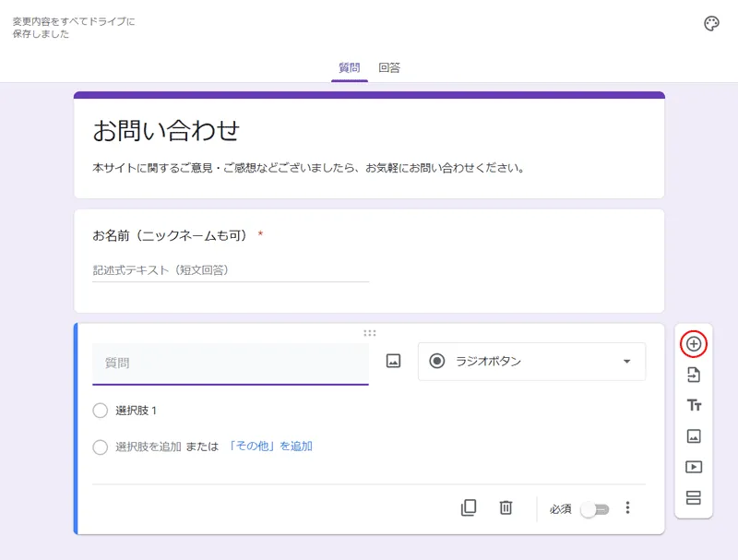Toggle the 必須 required switch
The width and height of the screenshot is (738, 560).
595,509
